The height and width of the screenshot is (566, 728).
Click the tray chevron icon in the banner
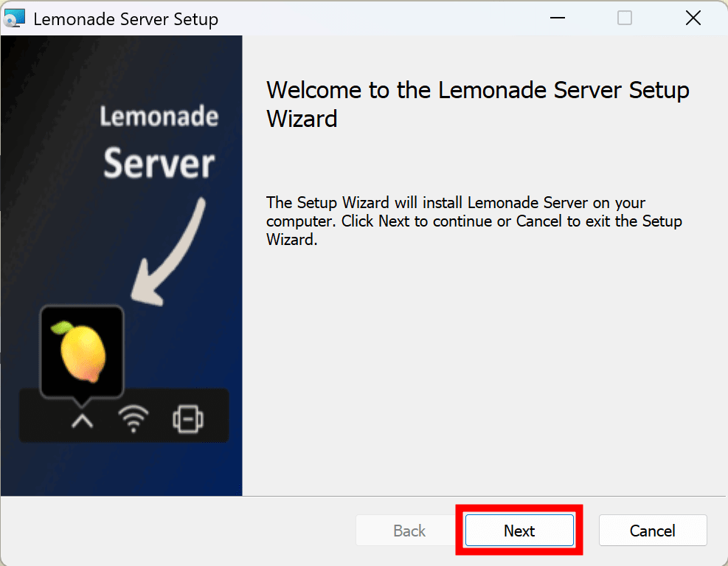[x=82, y=421]
